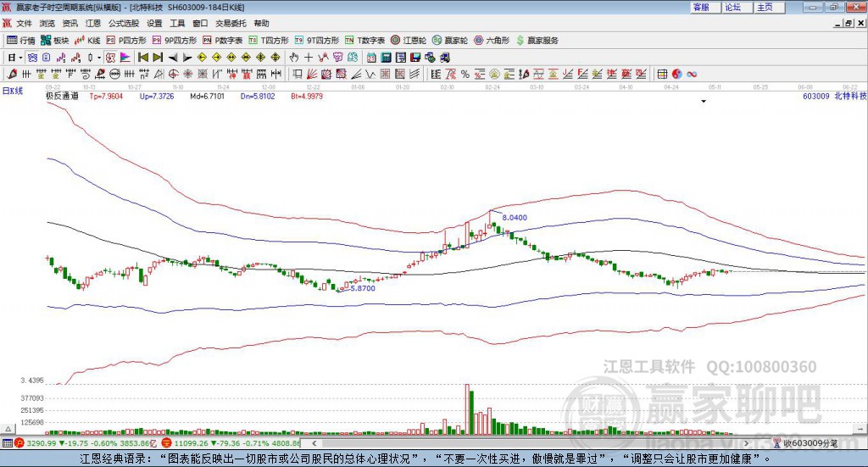868x467 pixels.
Task: Select the hand pan tool
Action: (x=294, y=58)
